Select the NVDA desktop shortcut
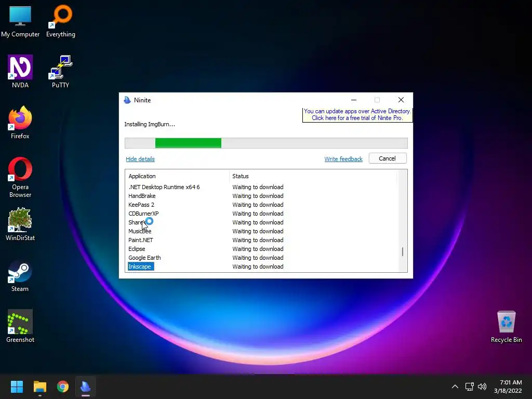 click(x=20, y=72)
